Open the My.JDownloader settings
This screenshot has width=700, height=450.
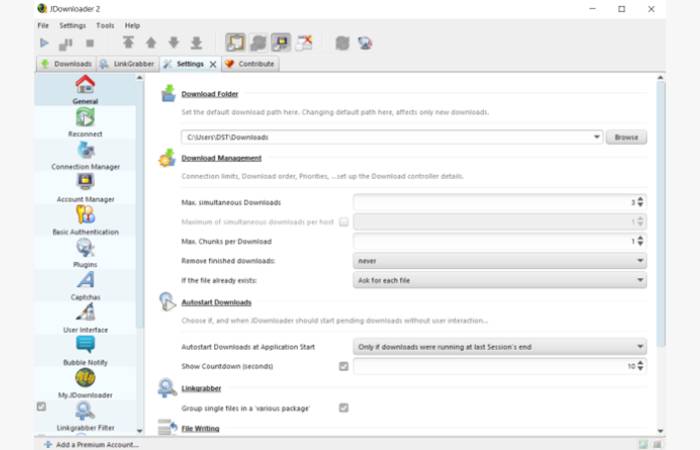tap(85, 383)
